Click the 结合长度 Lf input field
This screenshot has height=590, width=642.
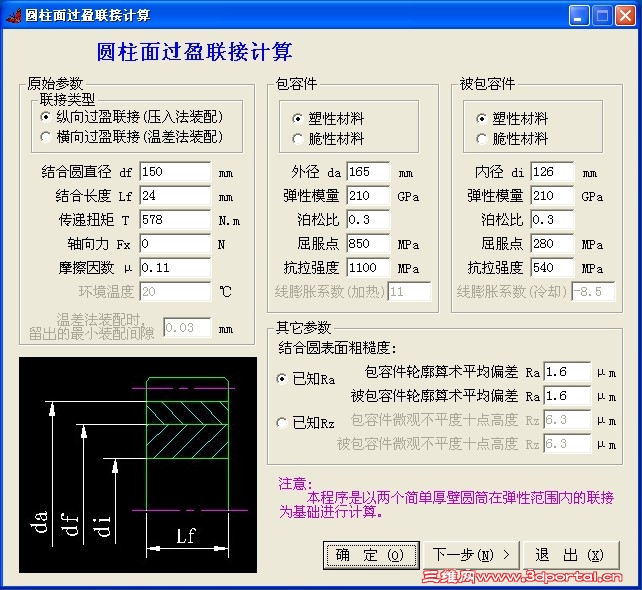click(175, 196)
